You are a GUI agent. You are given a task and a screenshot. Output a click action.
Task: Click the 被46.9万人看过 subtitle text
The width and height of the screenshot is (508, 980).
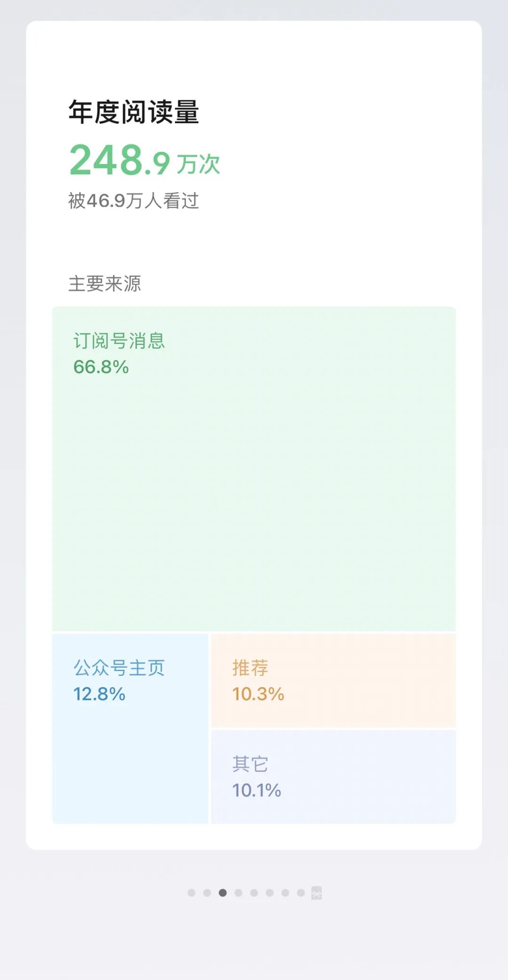(x=134, y=201)
